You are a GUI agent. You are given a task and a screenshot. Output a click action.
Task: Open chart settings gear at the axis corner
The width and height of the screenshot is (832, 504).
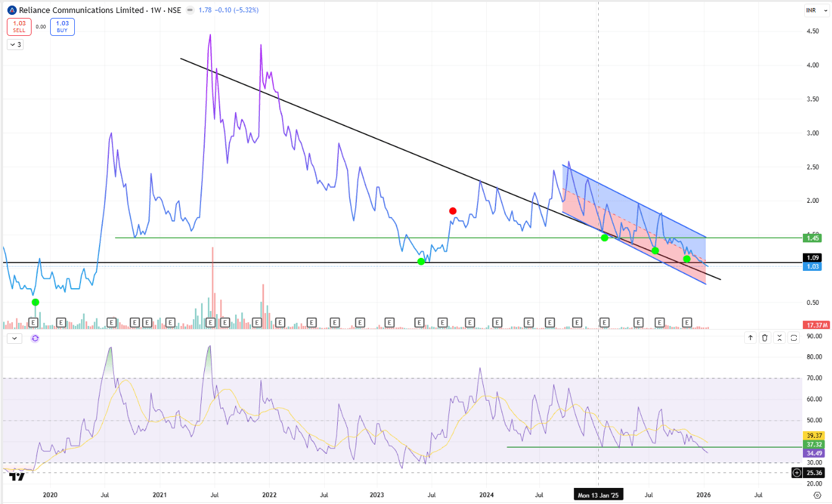[817, 495]
